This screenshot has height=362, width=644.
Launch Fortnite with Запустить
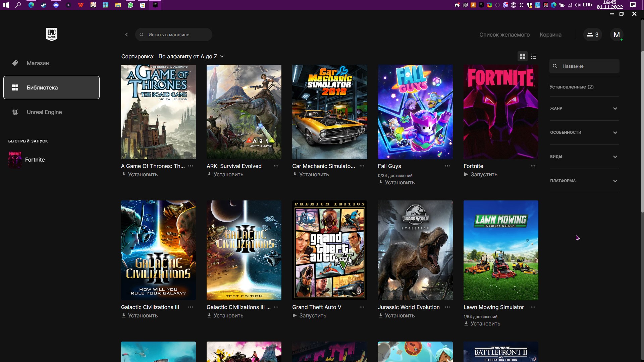481,174
